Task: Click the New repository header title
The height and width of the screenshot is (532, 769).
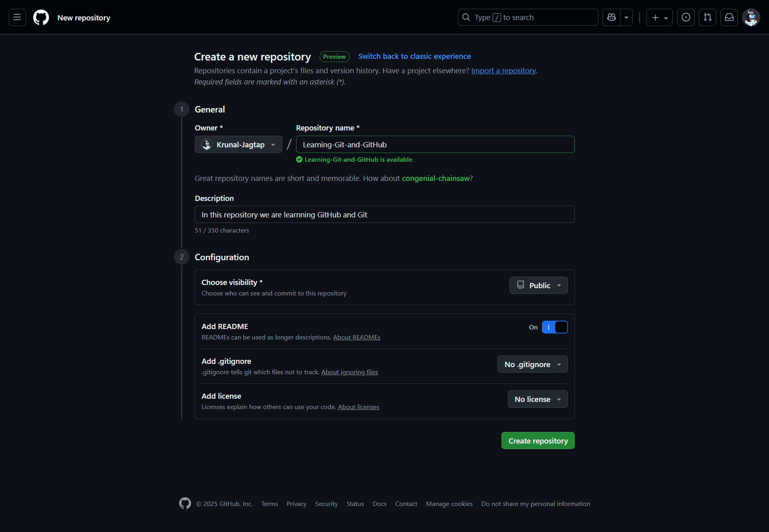Action: coord(84,18)
